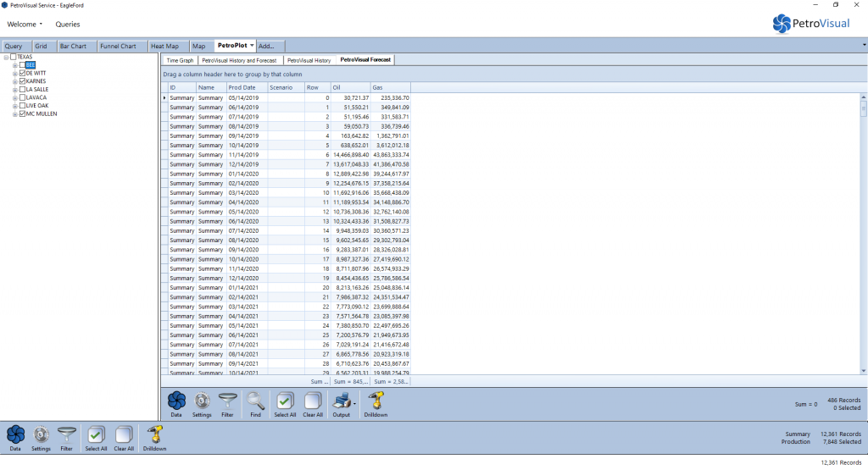Click Drilldown in the grid toolbar
The height and width of the screenshot is (470, 868).
pyautogui.click(x=376, y=401)
